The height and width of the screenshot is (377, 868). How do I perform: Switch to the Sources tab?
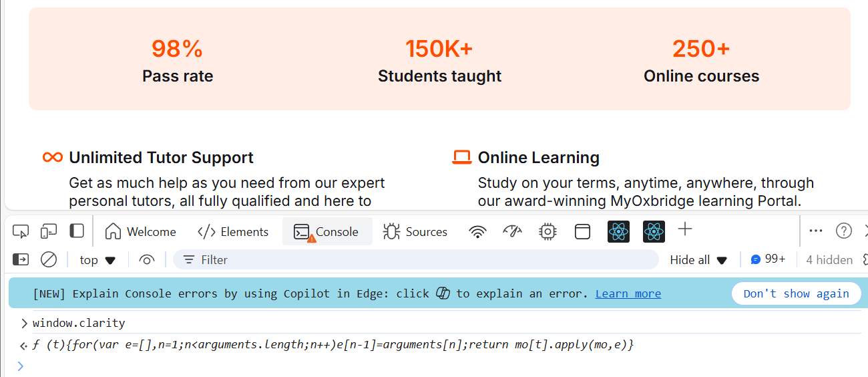coord(415,232)
